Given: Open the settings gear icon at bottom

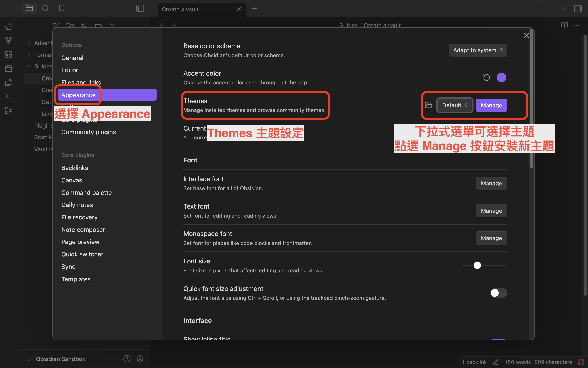Looking at the screenshot, I should (x=140, y=359).
